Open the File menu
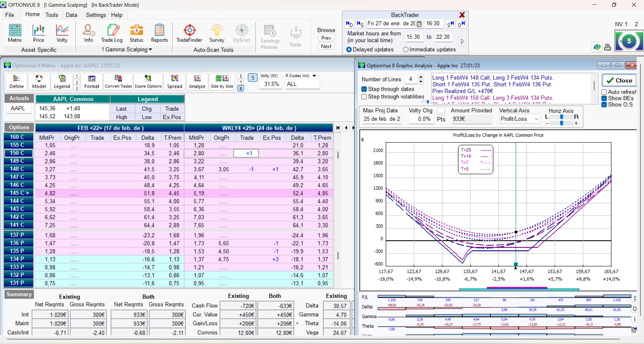644x344 pixels. (10, 15)
